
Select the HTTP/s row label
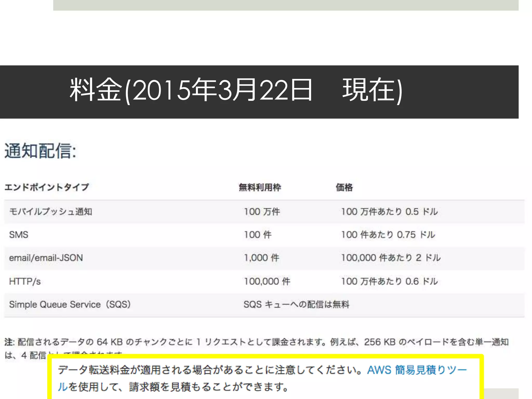[x=25, y=281]
